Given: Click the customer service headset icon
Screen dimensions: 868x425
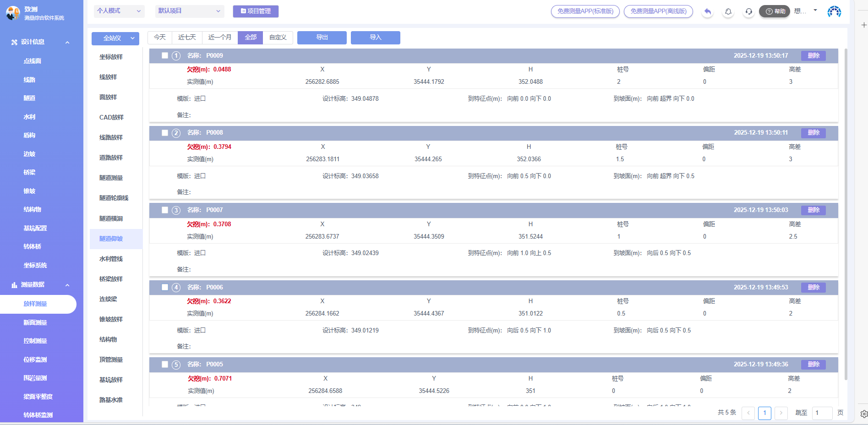Looking at the screenshot, I should pyautogui.click(x=748, y=11).
